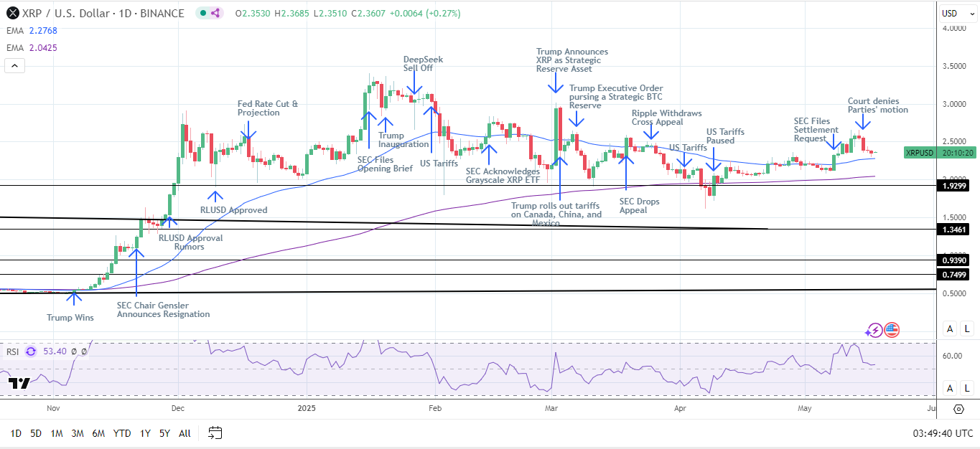Select the SEC Chair Gensler Announces Resignation note
980x449 pixels.
click(163, 309)
